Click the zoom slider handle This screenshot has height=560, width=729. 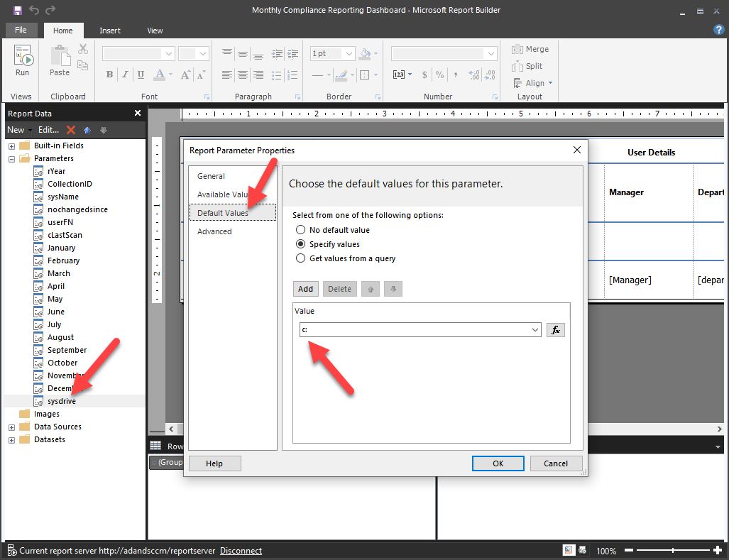pyautogui.click(x=673, y=550)
